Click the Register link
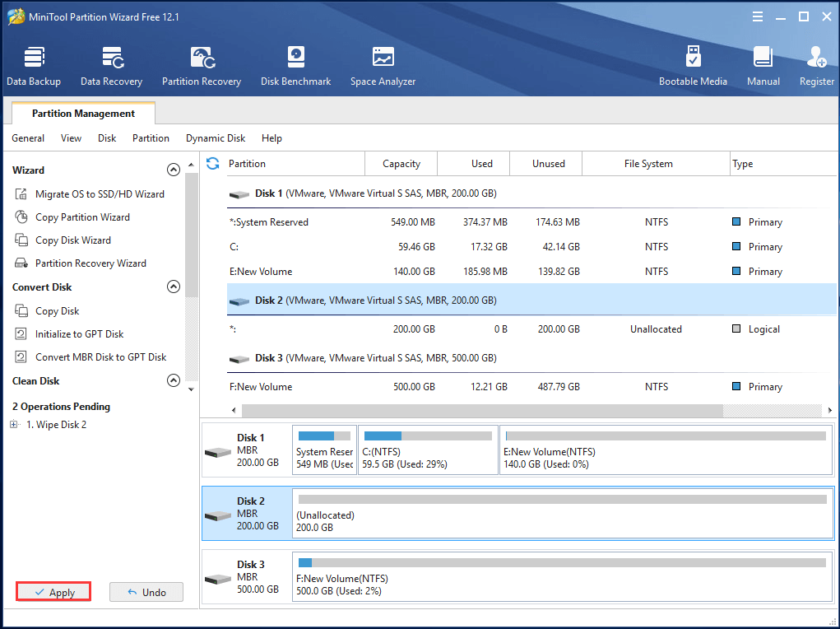The image size is (840, 629). [x=816, y=65]
